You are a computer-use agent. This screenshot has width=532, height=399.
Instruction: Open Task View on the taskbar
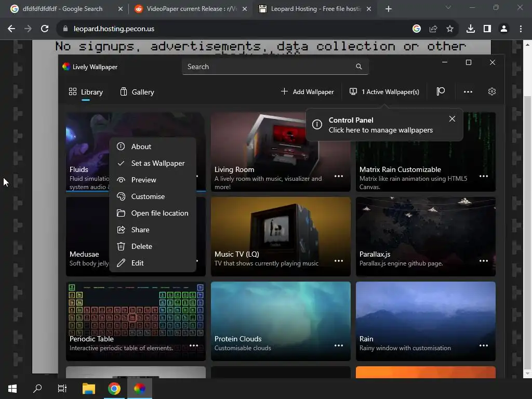[x=62, y=389]
